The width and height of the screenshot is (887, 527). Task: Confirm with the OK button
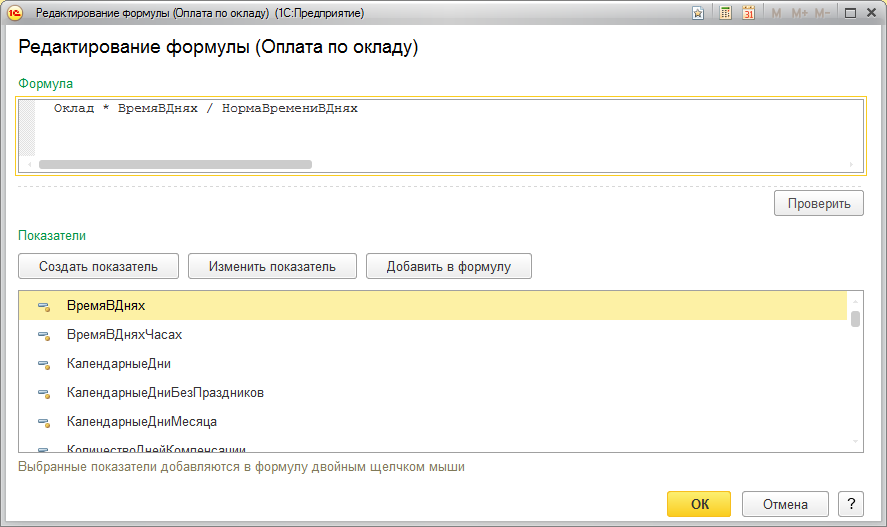[x=699, y=504]
